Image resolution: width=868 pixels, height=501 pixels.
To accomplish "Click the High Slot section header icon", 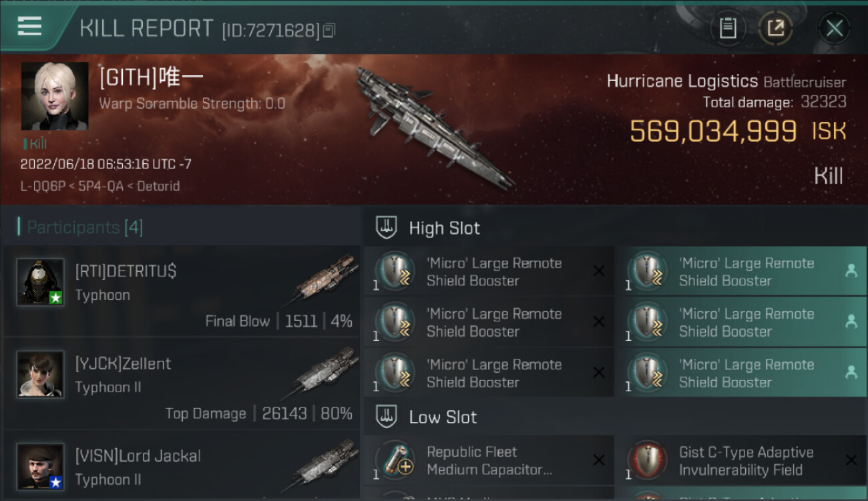I will click(x=387, y=227).
